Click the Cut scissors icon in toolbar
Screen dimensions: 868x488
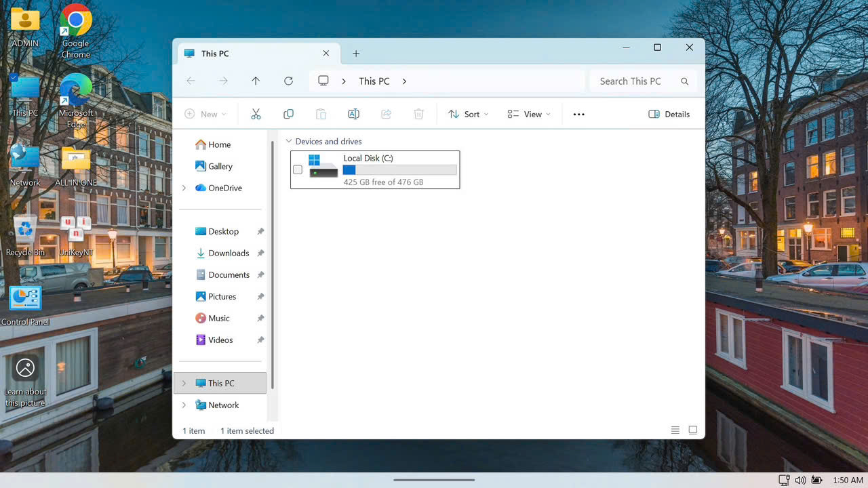256,115
